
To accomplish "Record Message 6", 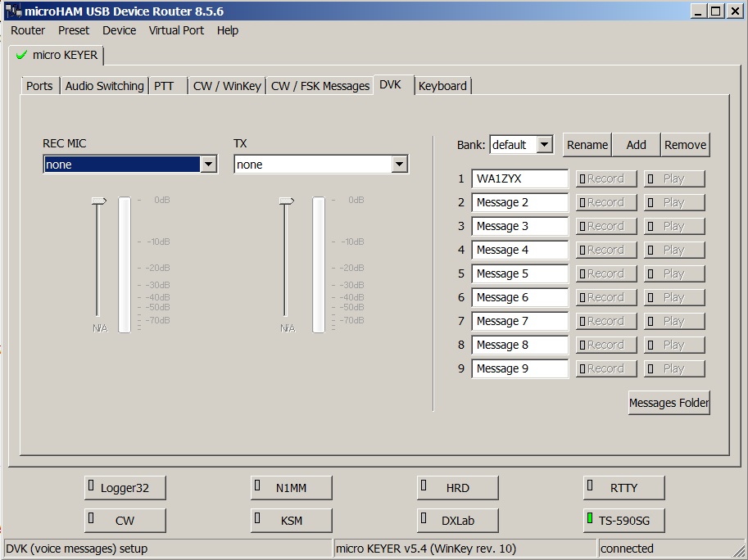I will coord(606,297).
